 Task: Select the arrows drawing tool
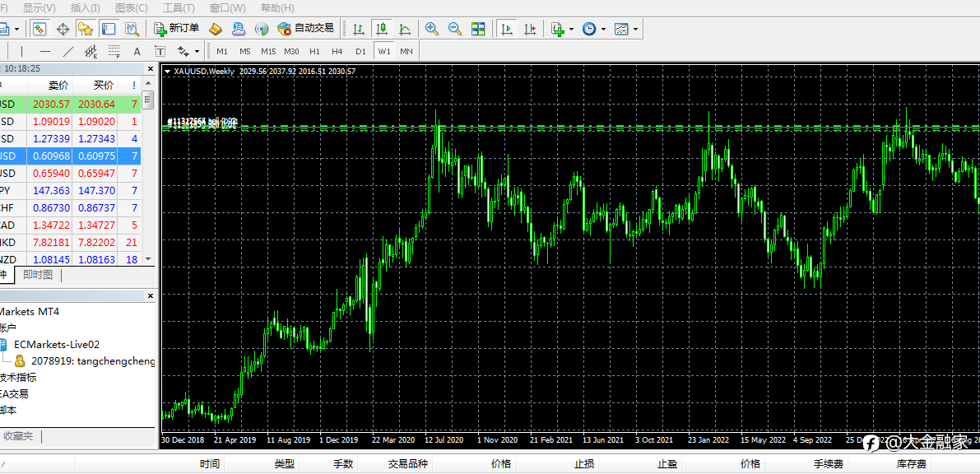[183, 51]
